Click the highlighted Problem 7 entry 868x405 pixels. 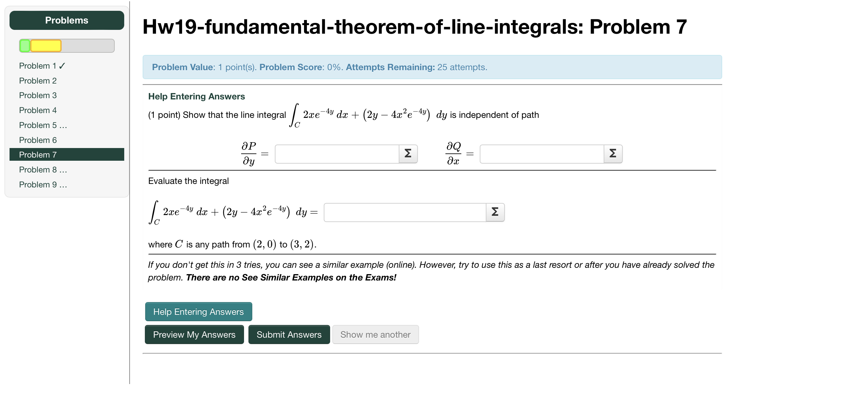38,154
